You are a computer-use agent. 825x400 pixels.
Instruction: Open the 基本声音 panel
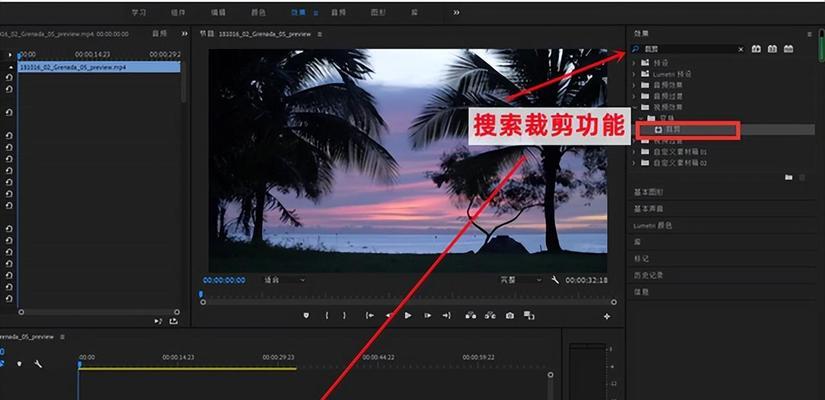[648, 209]
